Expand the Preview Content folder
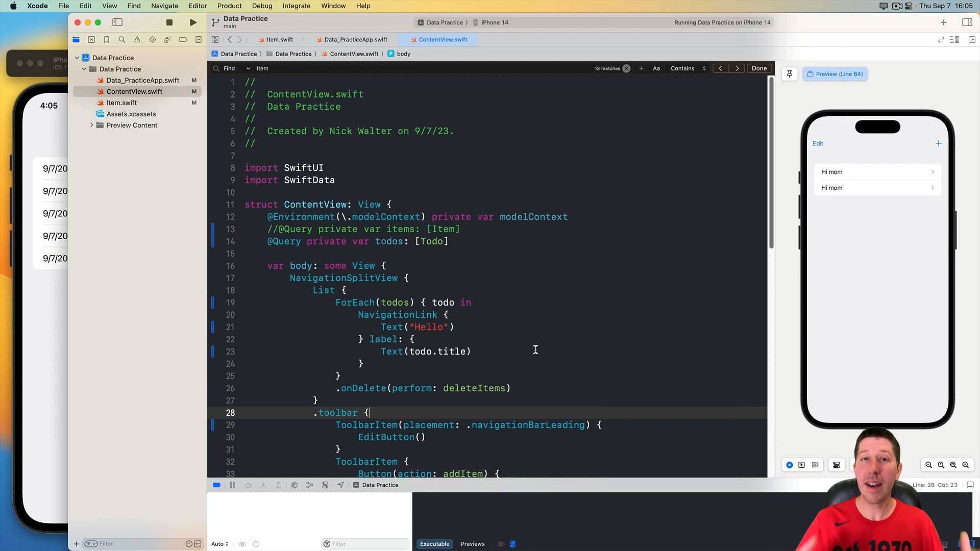The width and height of the screenshot is (980, 551). (x=92, y=125)
